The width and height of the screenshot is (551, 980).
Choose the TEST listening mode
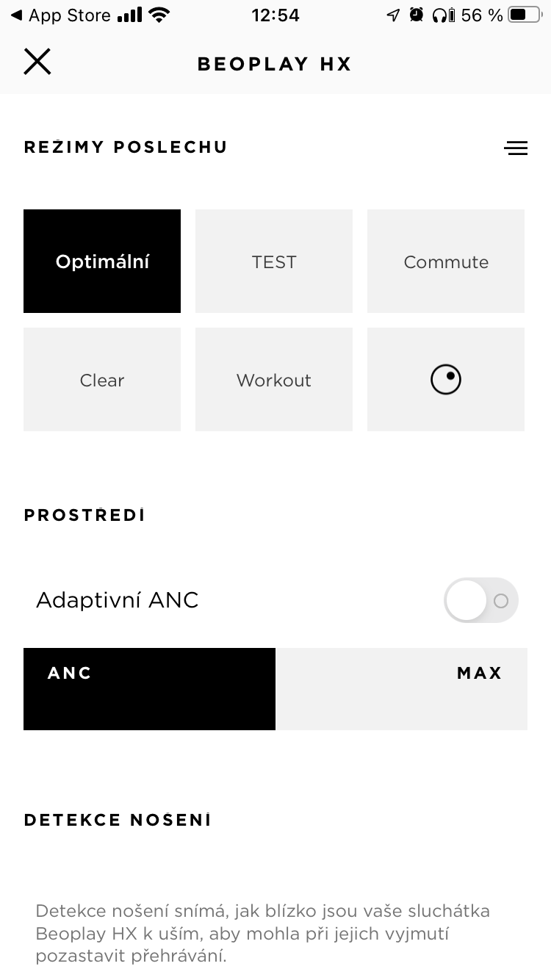pos(274,262)
